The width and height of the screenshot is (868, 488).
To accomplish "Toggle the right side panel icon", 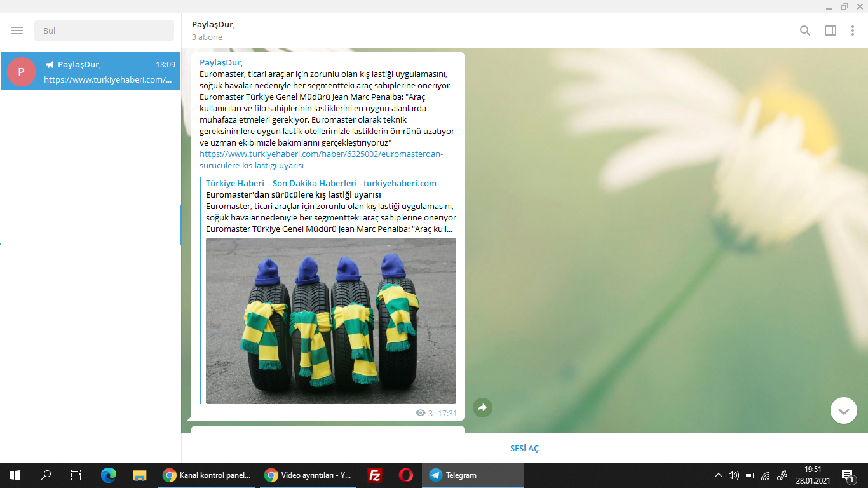I will pos(831,30).
